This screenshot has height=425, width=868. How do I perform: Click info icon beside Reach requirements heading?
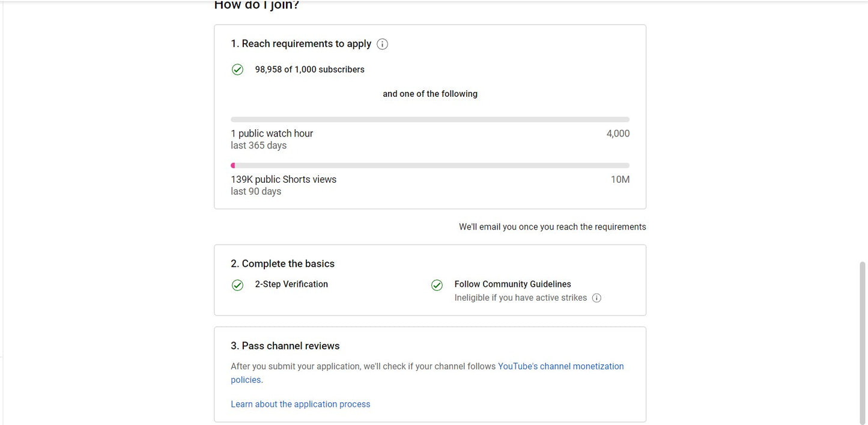(382, 44)
